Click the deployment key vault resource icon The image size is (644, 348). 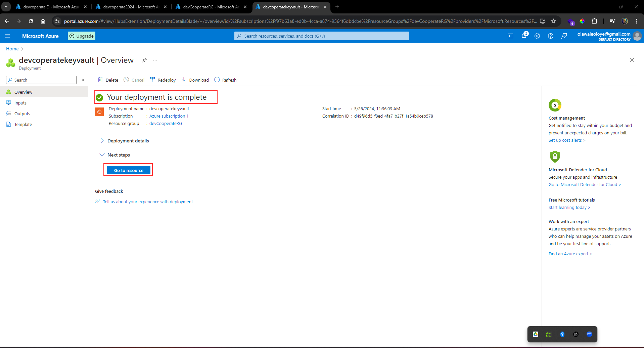[99, 112]
